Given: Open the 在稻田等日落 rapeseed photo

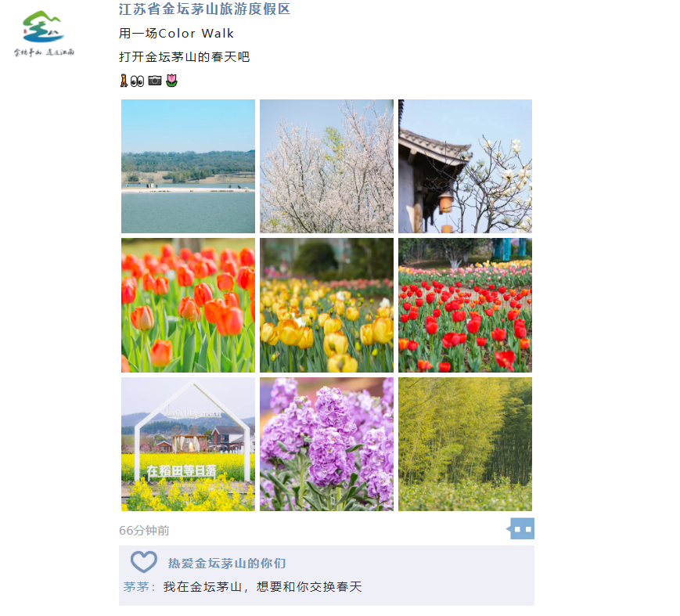Looking at the screenshot, I should pyautogui.click(x=188, y=444).
